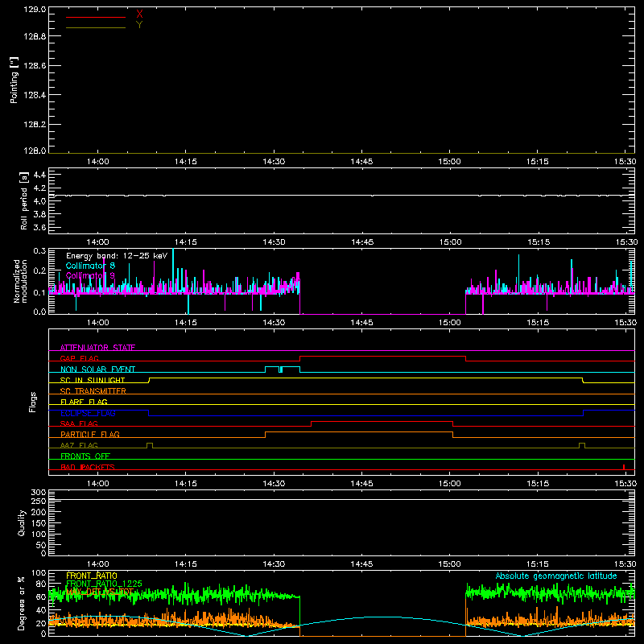Click the Degrees or % axis title
This screenshot has height=644, width=644.
(22, 603)
